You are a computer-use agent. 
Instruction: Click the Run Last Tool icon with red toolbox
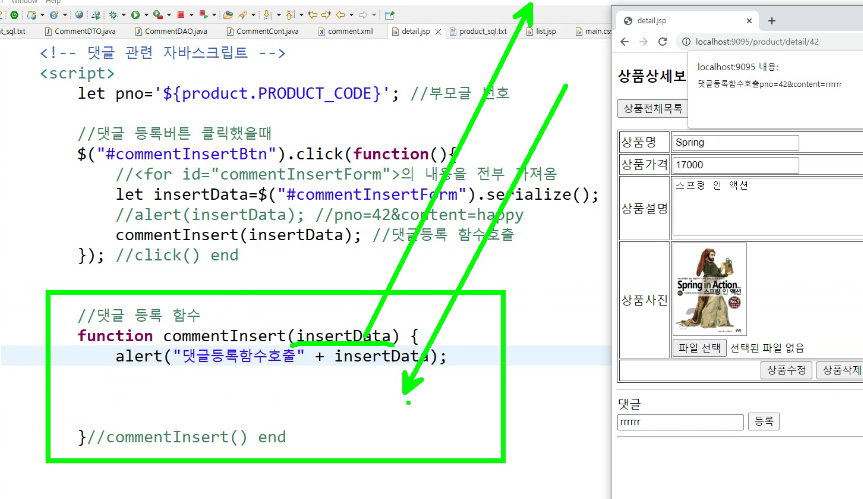(x=158, y=15)
